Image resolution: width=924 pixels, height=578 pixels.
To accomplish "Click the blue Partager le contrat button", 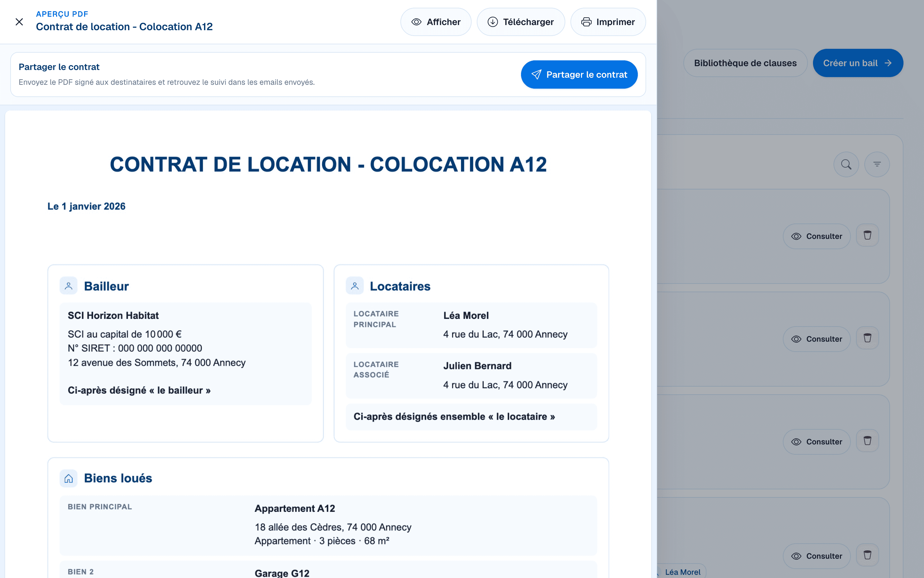I will (x=579, y=74).
